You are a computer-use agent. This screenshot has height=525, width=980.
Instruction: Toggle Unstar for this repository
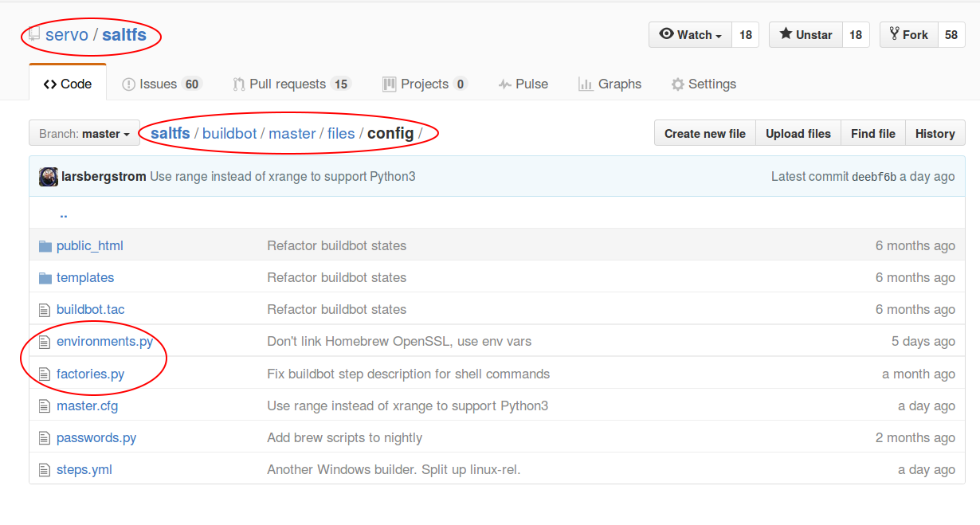click(x=806, y=35)
